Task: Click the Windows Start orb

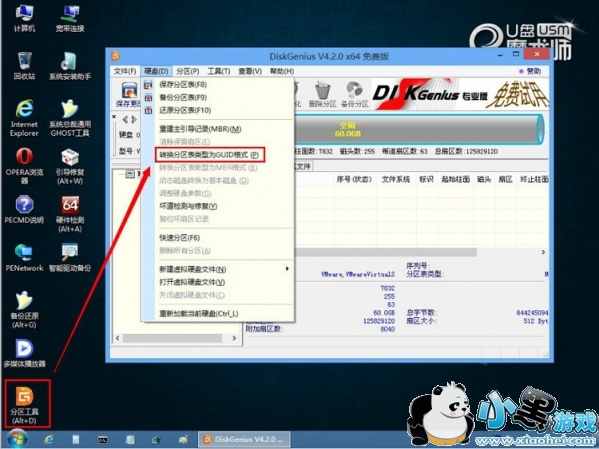Action: [x=17, y=439]
